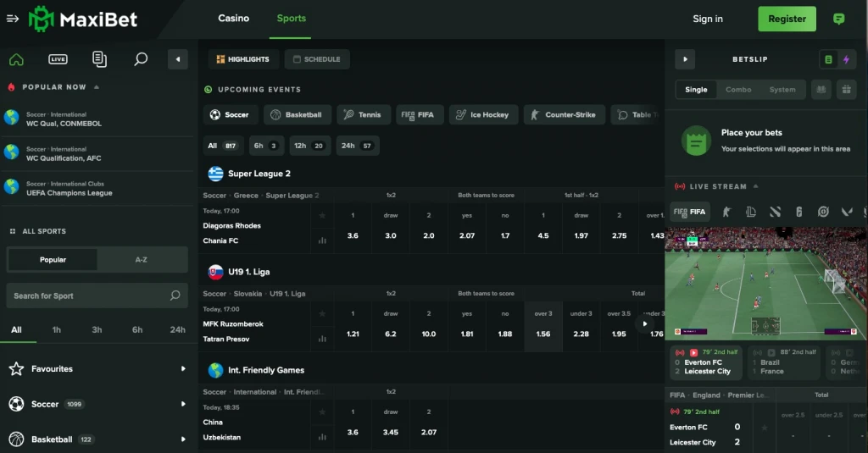Viewport: 868px width, 453px height.
Task: Click the Search for Sport field
Action: [89, 296]
